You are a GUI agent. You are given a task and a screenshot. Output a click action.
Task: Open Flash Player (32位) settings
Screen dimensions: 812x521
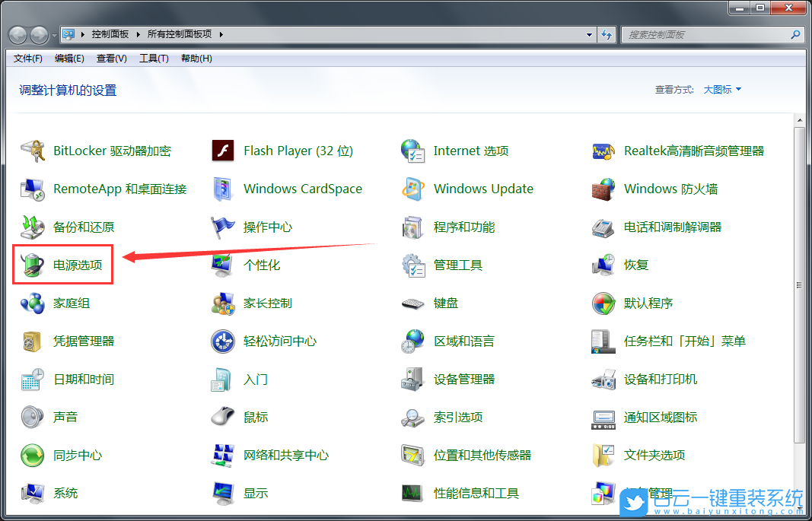coord(298,150)
